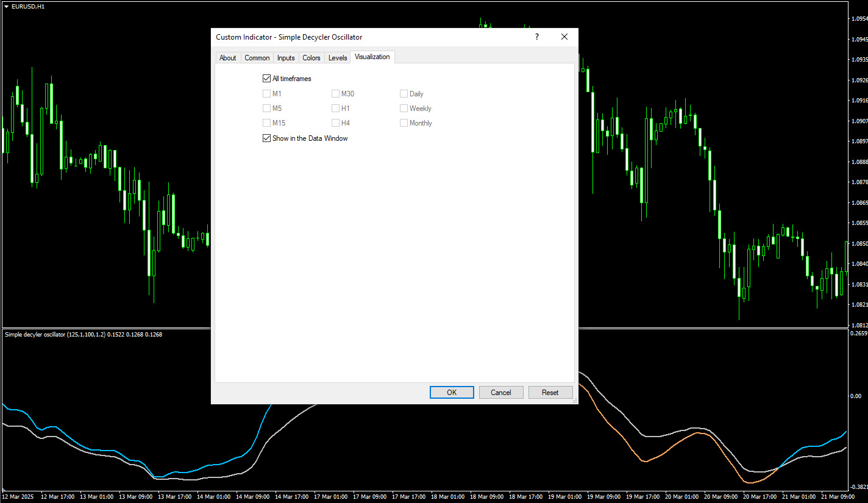Toggle the H1 timeframe checkbox

[335, 109]
